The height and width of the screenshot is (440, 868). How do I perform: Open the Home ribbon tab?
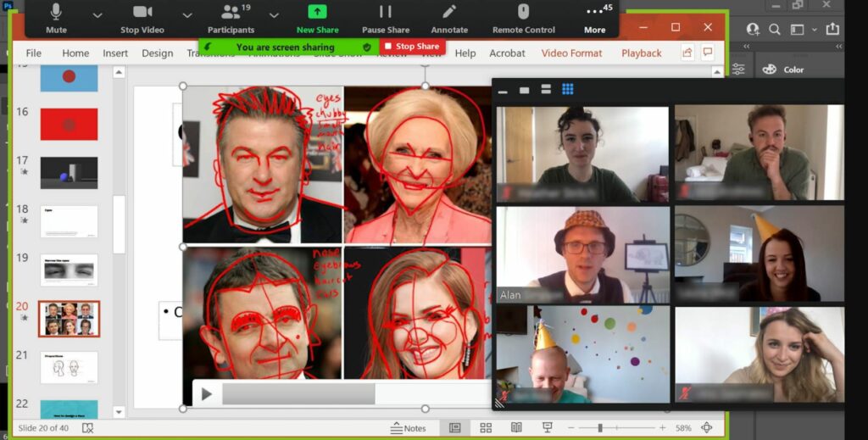pos(75,53)
